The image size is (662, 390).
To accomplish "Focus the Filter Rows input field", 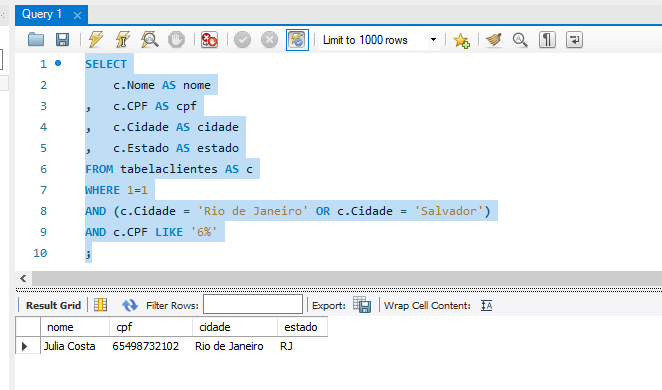I will 253,304.
